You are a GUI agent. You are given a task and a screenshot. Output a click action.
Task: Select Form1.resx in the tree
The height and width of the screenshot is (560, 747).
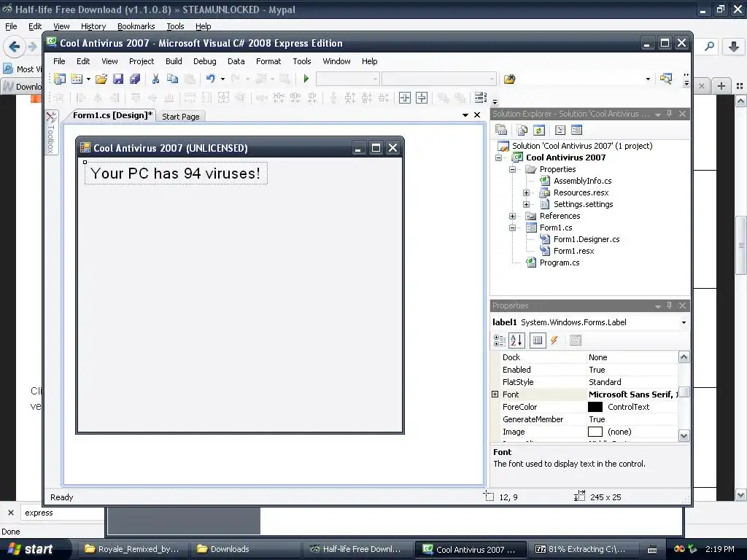pos(573,251)
